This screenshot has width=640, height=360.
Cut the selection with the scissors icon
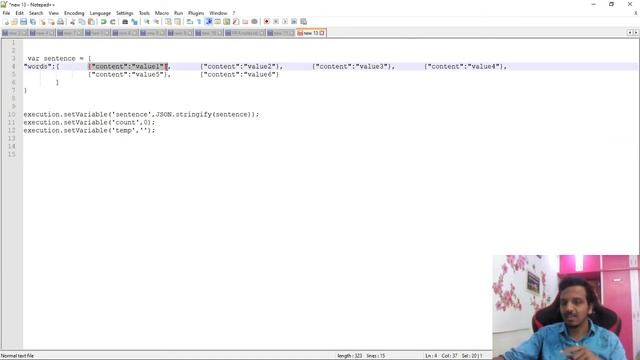(73, 22)
